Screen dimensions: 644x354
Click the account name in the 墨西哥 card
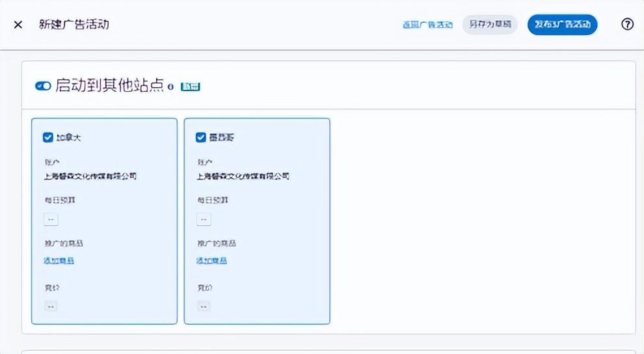click(243, 176)
